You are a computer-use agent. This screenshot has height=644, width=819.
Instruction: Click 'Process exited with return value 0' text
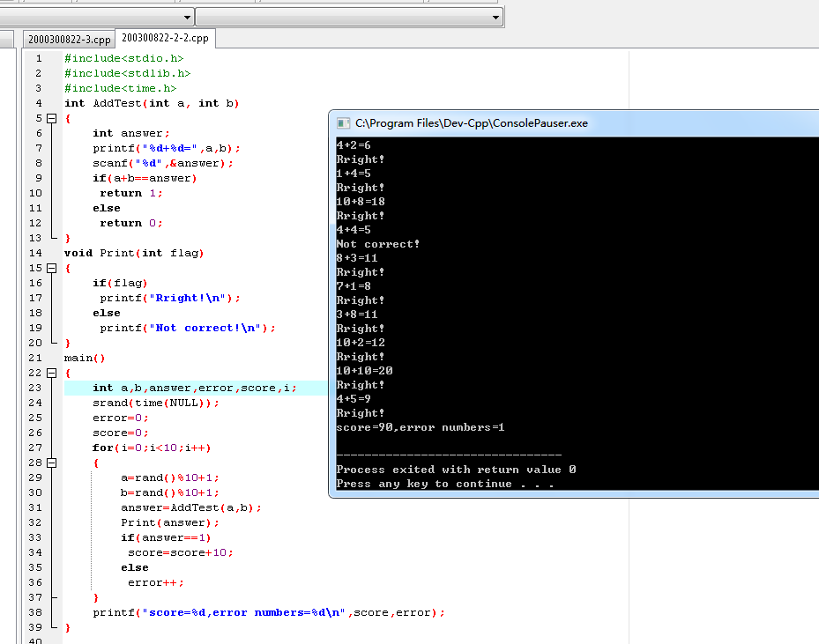(x=456, y=470)
